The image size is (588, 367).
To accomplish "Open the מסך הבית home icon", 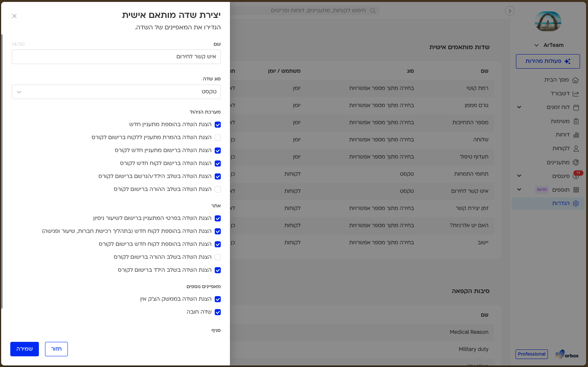I will 576,80.
